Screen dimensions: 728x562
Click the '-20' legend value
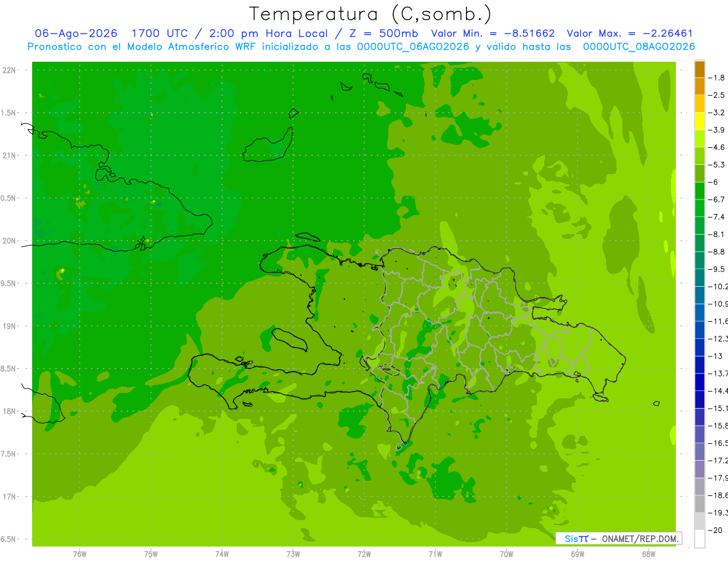point(715,530)
